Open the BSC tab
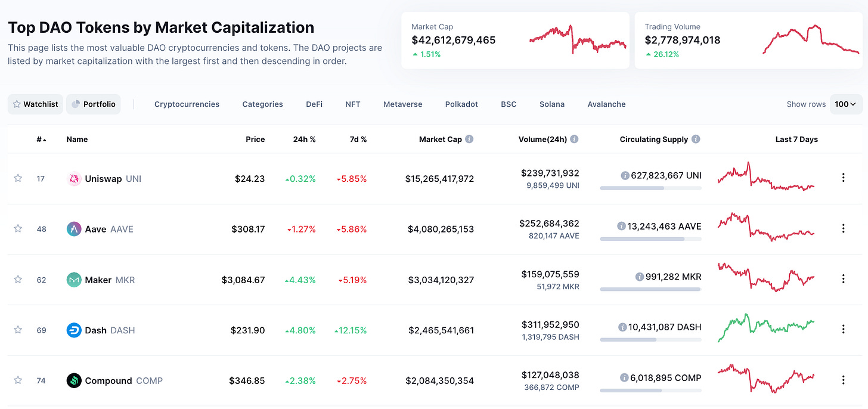This screenshot has height=409, width=868. 509,104
